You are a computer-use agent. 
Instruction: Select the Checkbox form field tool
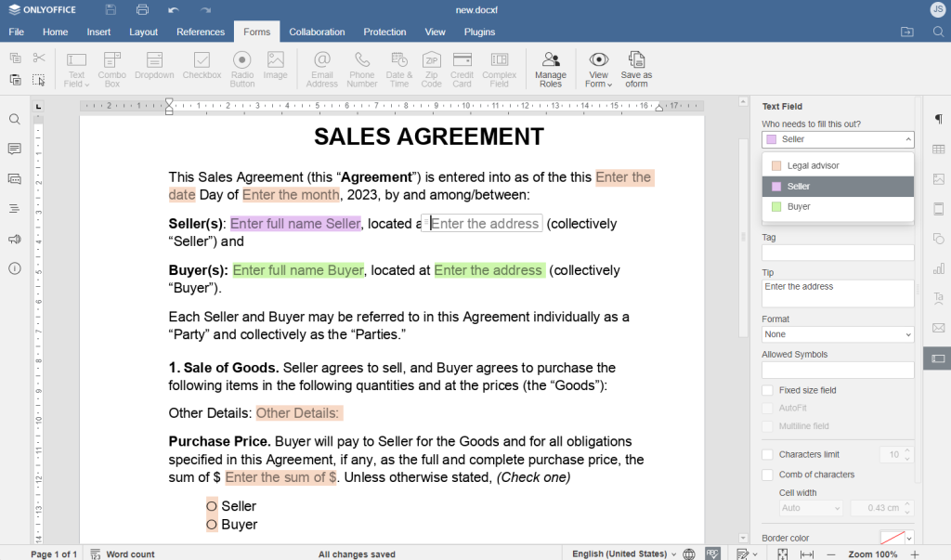[202, 67]
